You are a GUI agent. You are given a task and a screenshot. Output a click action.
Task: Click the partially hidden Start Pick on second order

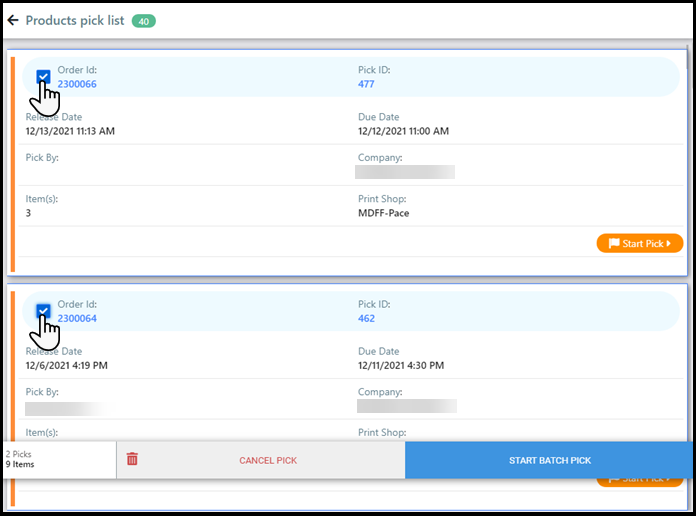pos(640,481)
